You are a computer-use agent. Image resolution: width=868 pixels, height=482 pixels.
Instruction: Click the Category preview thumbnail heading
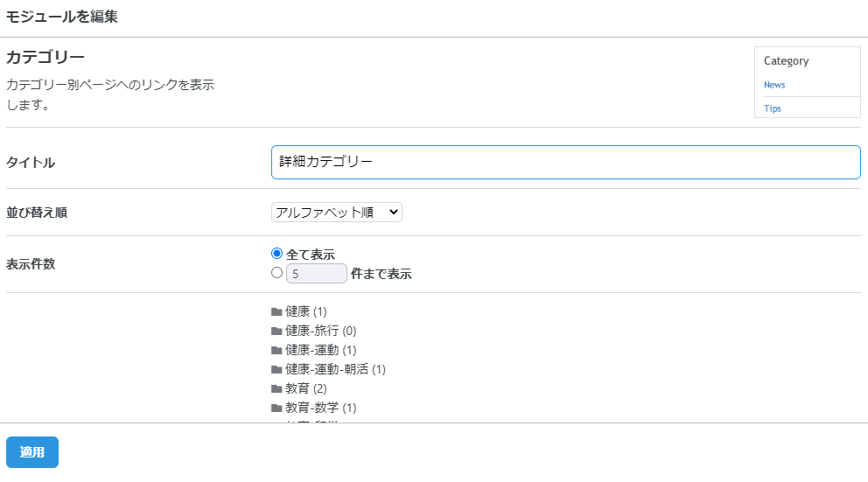click(786, 61)
